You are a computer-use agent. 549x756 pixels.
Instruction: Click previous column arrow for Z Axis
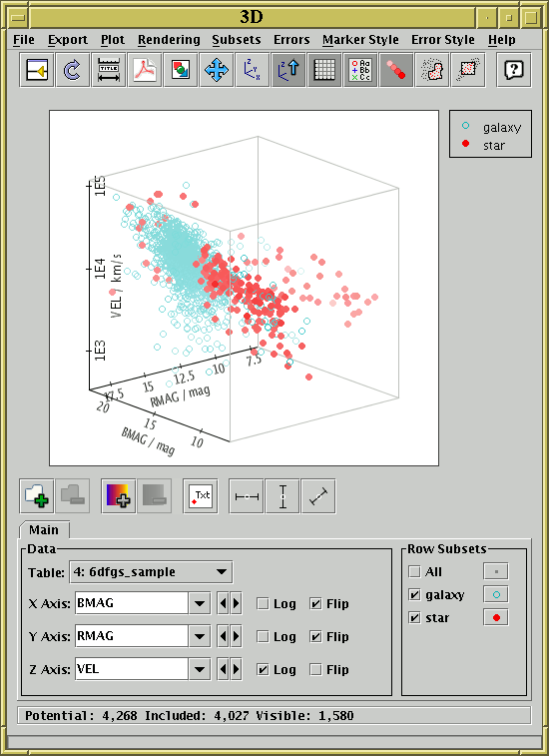[223, 670]
